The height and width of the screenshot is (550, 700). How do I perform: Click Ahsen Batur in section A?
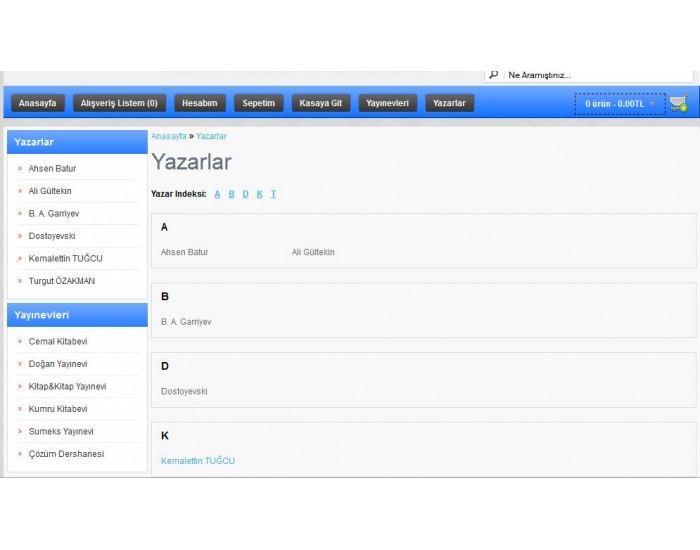tap(185, 252)
